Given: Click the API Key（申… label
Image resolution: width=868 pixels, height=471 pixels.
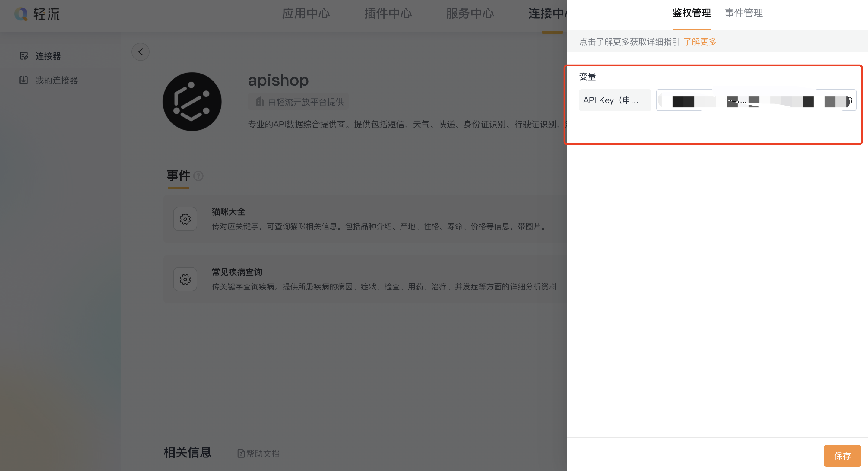Looking at the screenshot, I should (x=615, y=100).
